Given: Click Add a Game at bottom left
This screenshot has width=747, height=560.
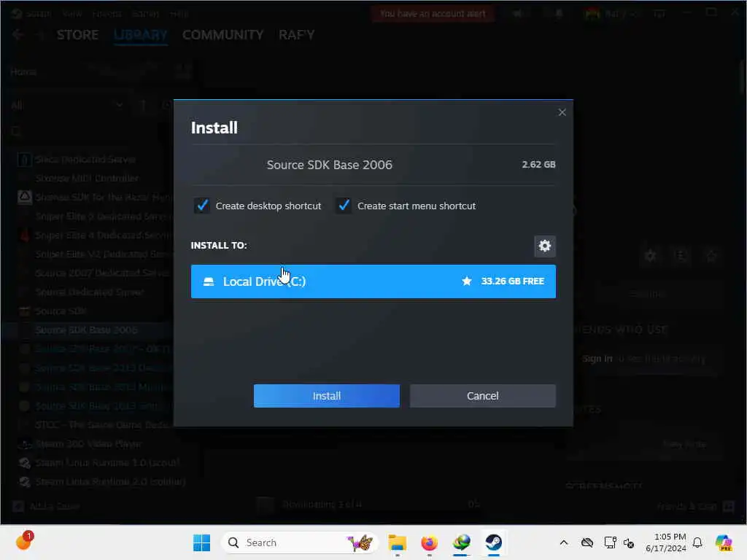Looking at the screenshot, I should click(x=46, y=506).
